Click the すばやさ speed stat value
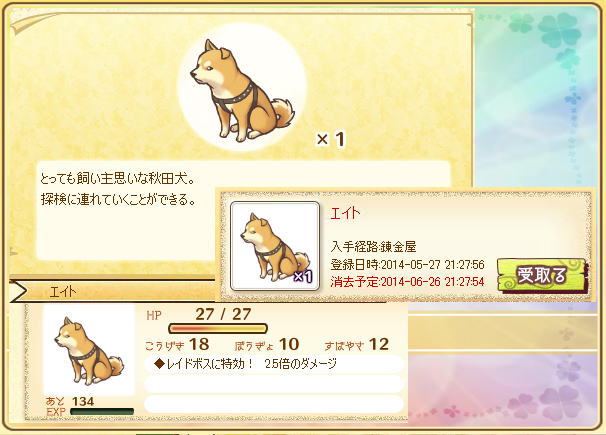Image resolution: width=606 pixels, height=435 pixels. [x=379, y=344]
